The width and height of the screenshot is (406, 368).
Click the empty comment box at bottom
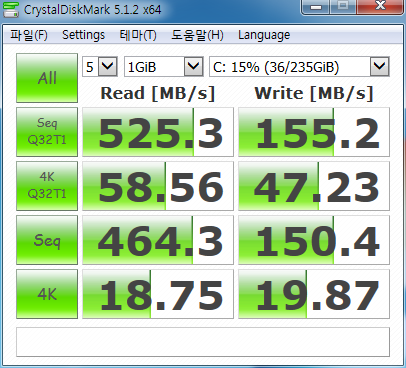pyautogui.click(x=203, y=342)
